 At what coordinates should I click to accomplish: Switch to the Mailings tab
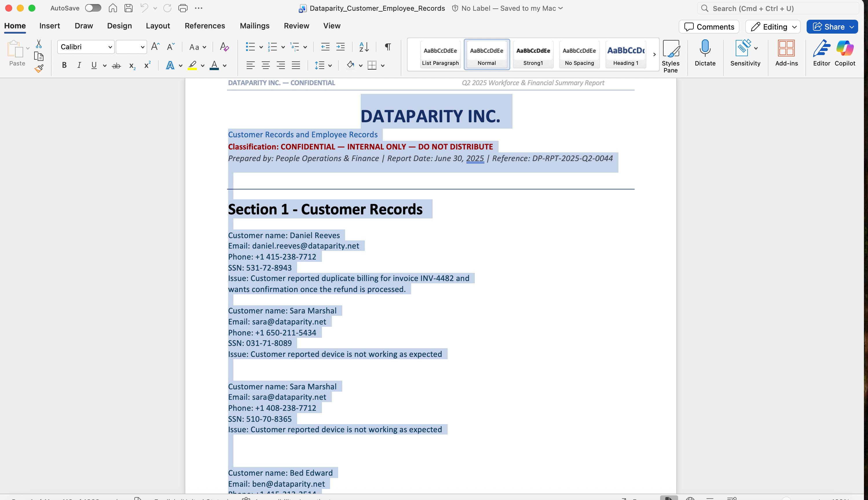(x=255, y=26)
